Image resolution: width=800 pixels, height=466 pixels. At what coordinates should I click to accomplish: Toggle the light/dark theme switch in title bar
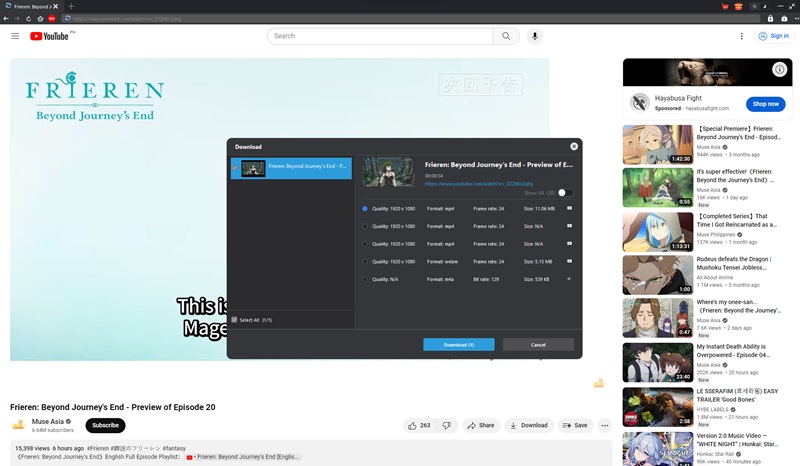coord(759,6)
